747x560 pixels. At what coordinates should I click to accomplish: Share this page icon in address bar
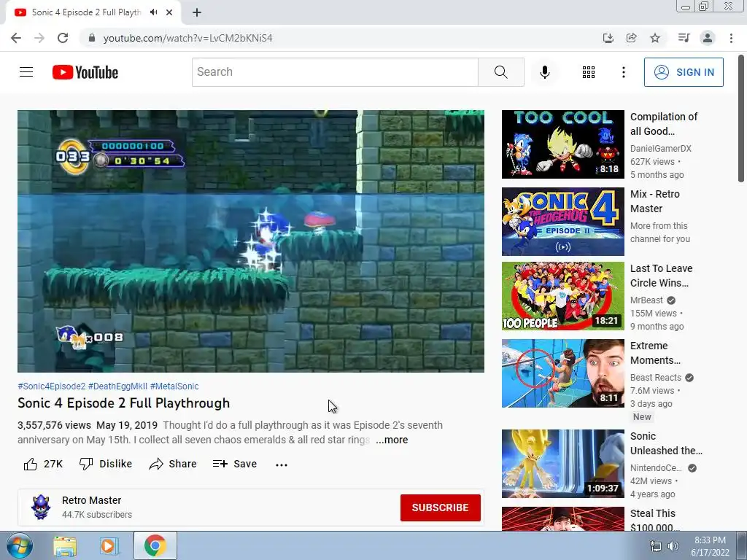coord(631,38)
